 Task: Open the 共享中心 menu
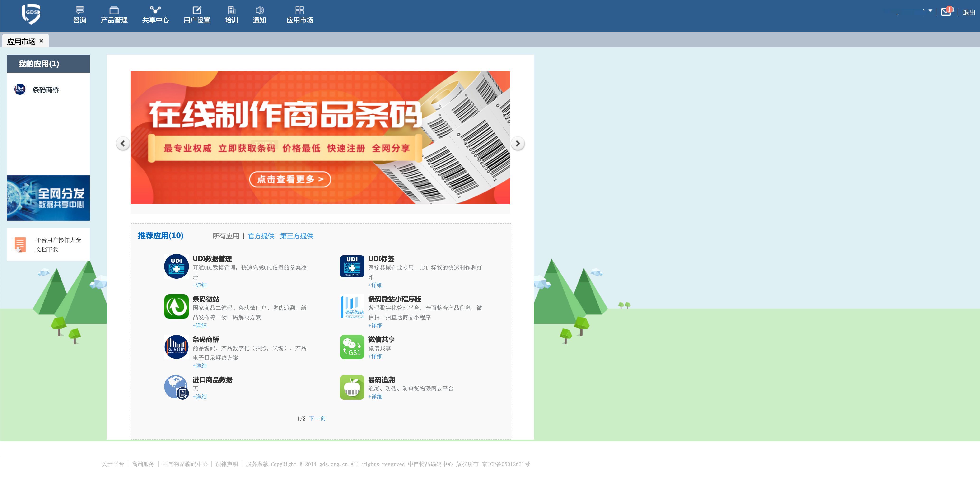(x=155, y=15)
